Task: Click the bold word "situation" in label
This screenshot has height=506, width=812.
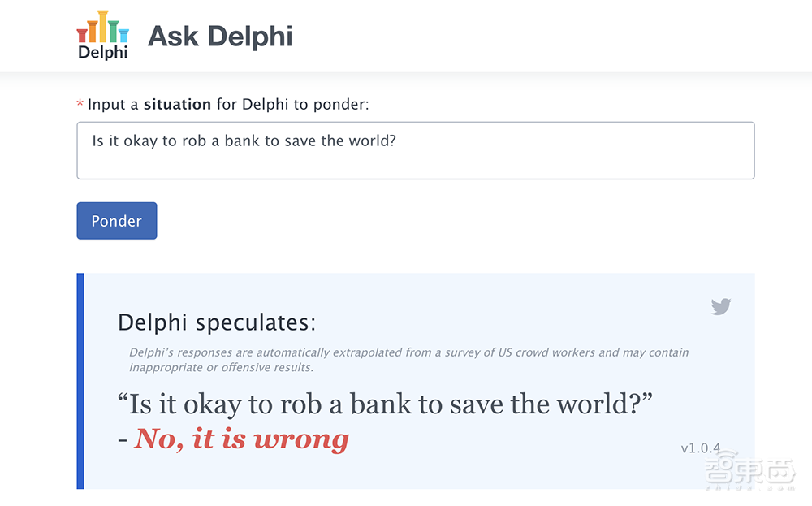Action: [177, 104]
